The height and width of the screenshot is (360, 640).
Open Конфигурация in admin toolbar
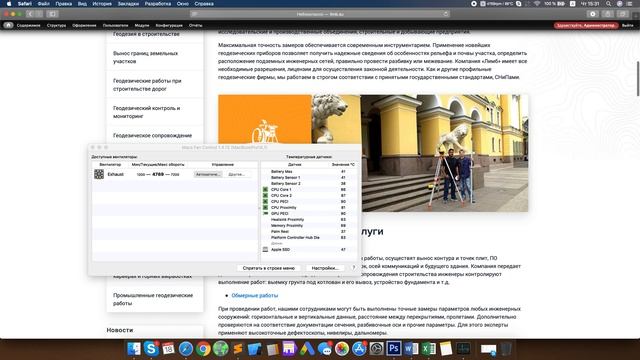click(x=169, y=25)
